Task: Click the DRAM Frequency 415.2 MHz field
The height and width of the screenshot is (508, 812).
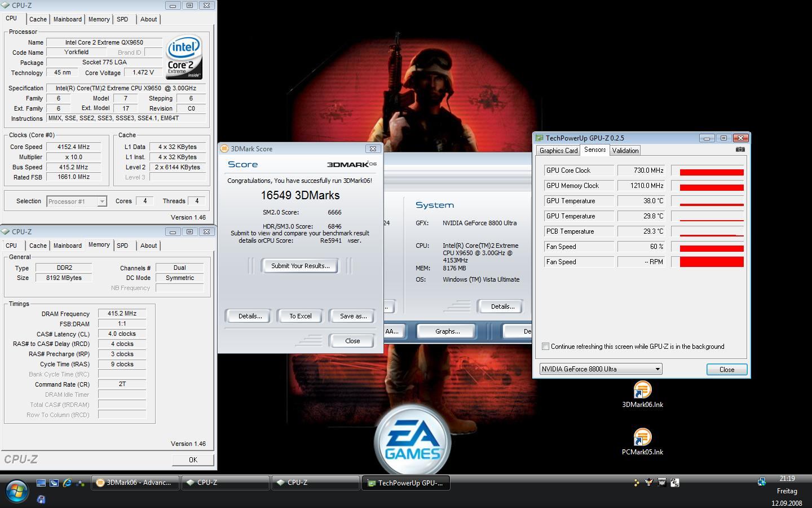Action: pyautogui.click(x=122, y=313)
